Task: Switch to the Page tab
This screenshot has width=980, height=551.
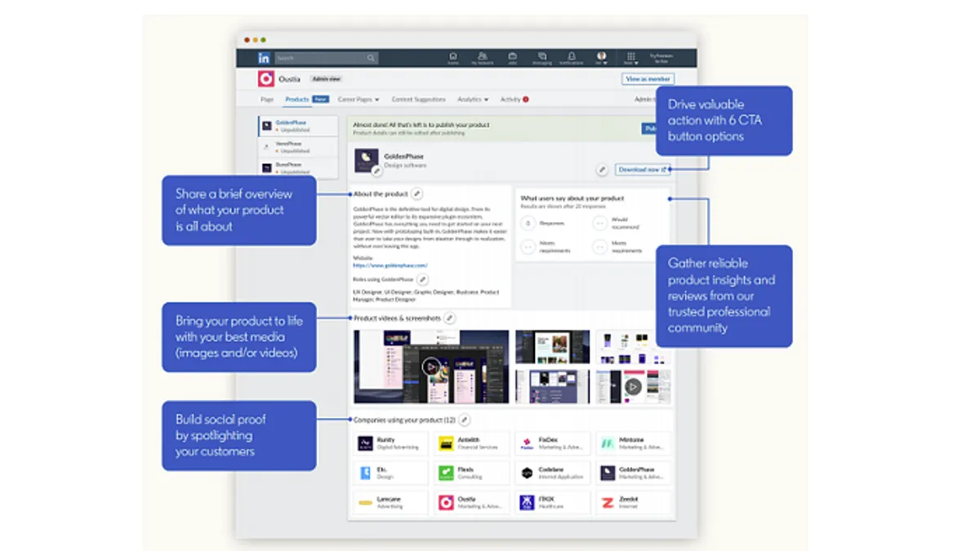Action: click(267, 100)
